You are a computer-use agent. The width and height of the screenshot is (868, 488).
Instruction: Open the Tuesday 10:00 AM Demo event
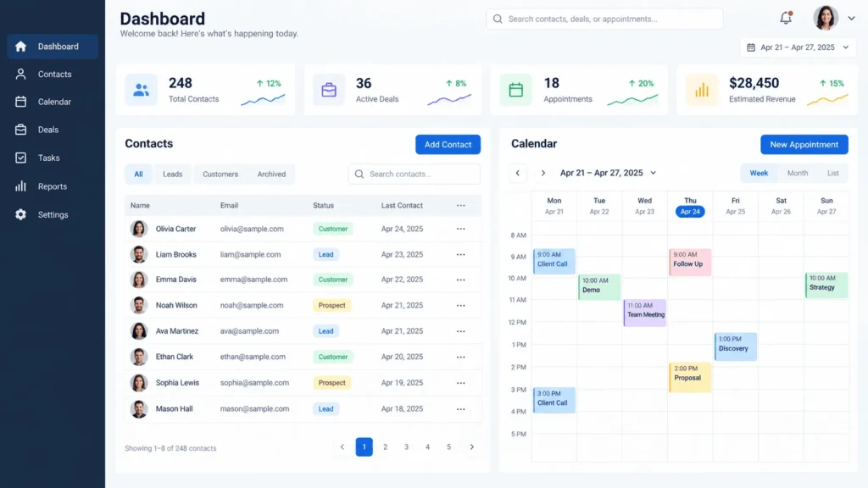coord(599,287)
